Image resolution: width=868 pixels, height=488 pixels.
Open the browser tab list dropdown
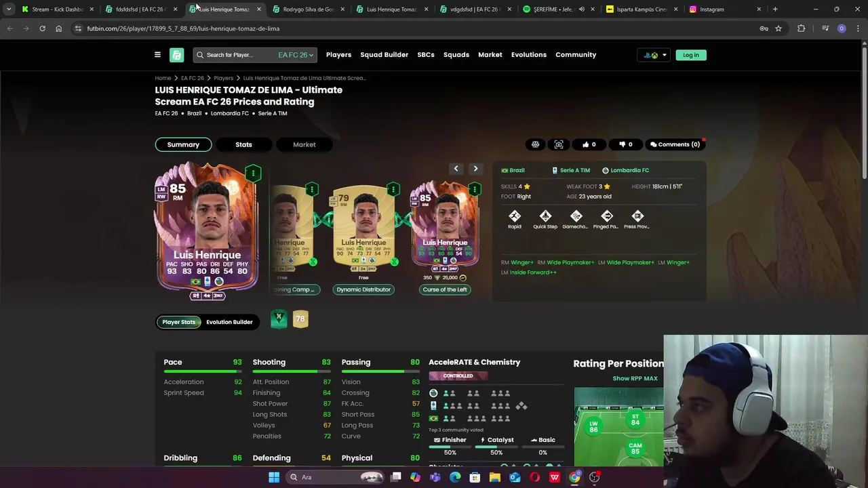[9, 9]
